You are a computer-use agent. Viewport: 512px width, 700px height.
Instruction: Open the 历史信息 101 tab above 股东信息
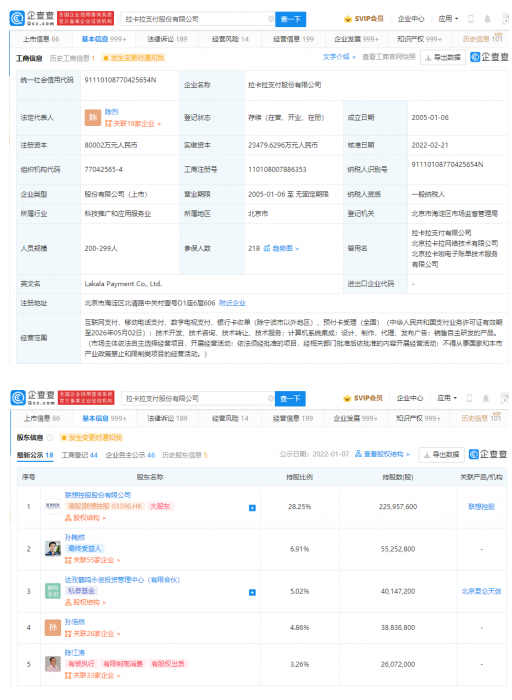coord(482,418)
